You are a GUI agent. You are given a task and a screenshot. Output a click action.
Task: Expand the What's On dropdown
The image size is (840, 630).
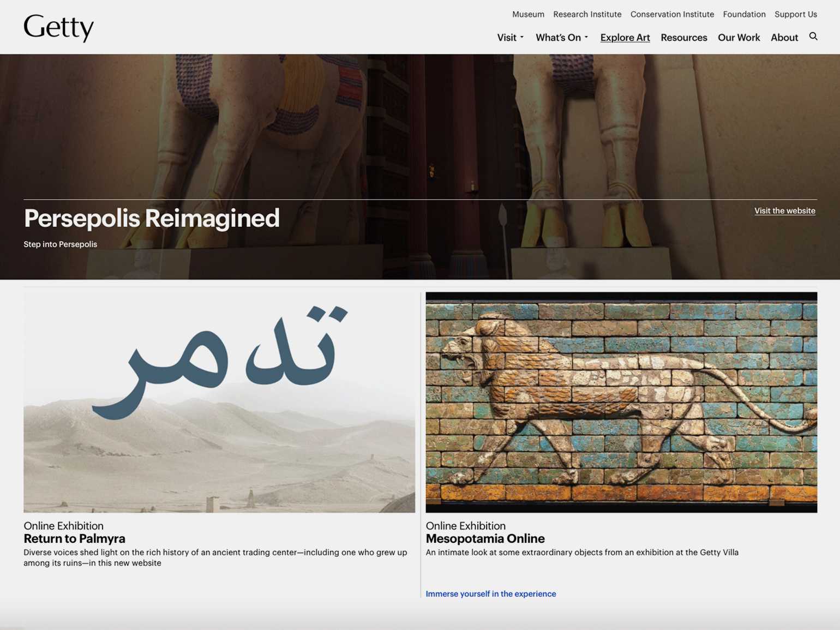561,38
